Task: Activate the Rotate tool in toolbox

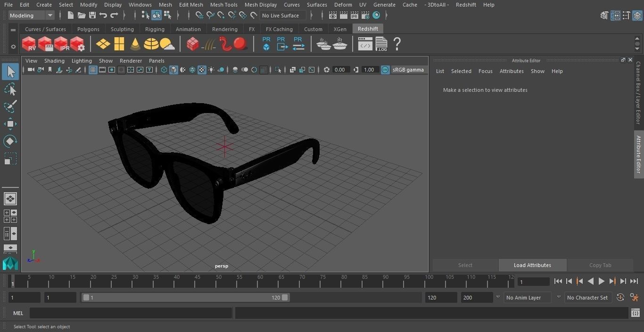Action: coord(10,141)
